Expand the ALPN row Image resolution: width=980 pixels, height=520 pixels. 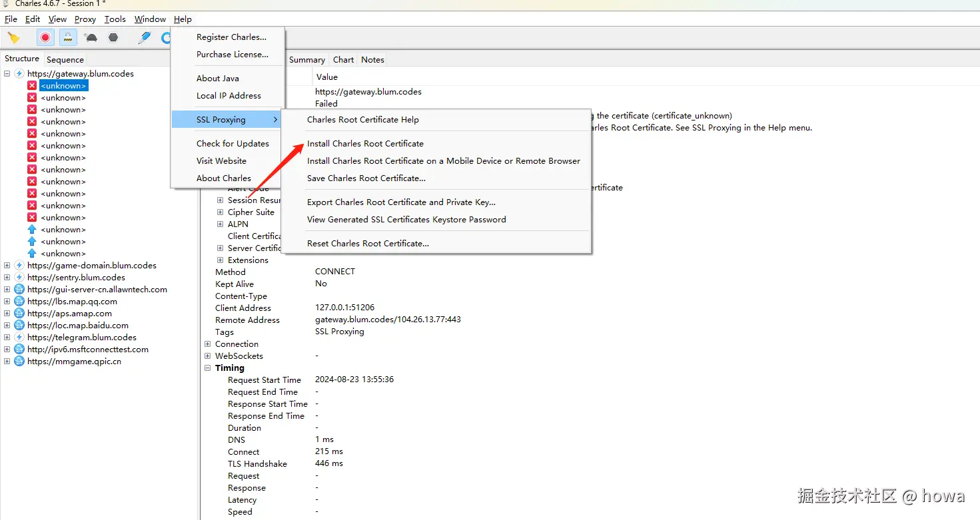221,224
